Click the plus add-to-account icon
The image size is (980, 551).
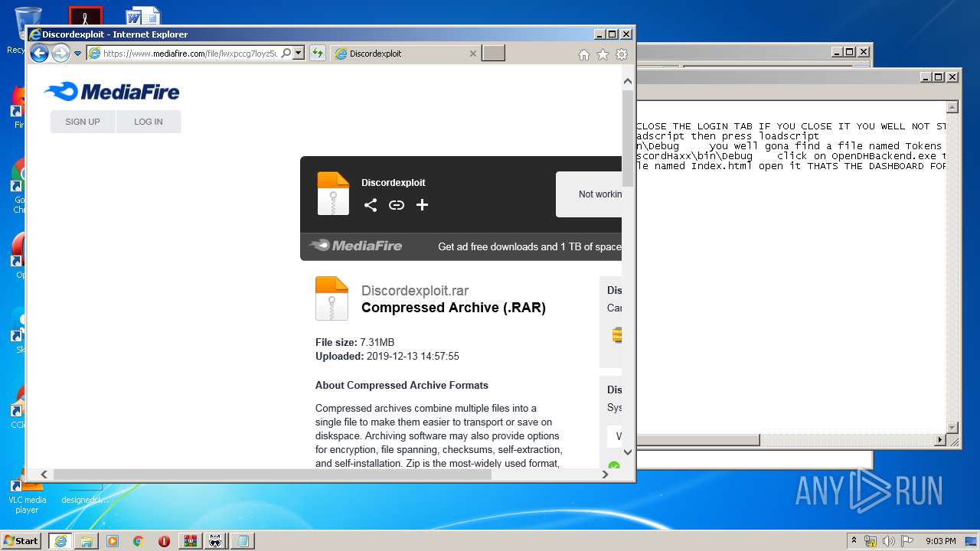(422, 204)
